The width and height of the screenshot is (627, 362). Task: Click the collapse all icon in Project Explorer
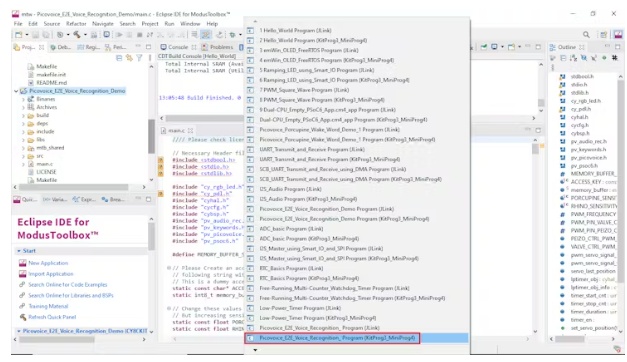tap(119, 58)
